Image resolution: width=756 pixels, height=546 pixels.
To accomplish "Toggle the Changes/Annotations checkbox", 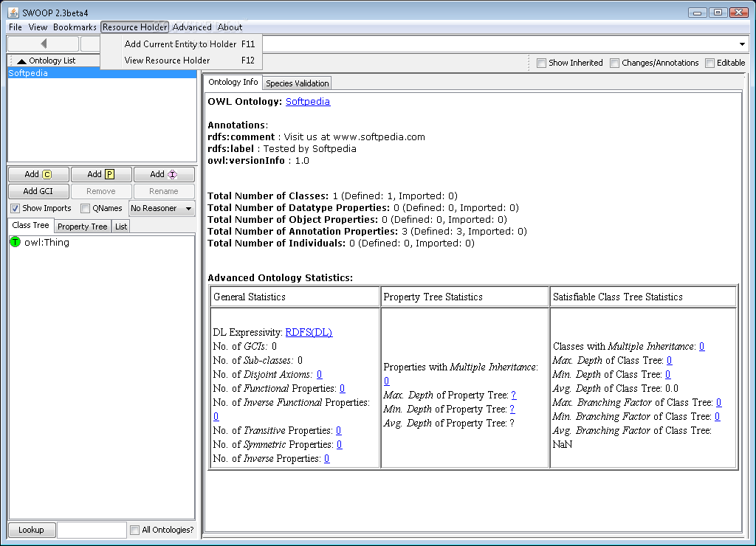I will coord(615,63).
